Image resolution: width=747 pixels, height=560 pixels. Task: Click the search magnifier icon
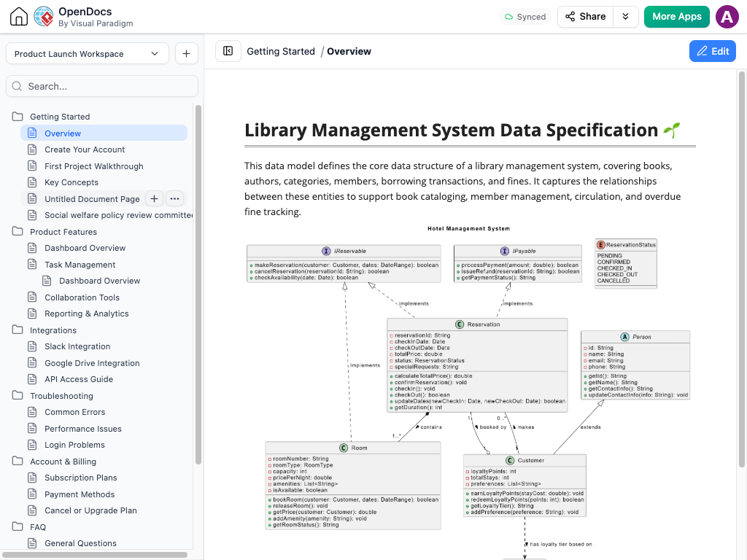coord(18,86)
